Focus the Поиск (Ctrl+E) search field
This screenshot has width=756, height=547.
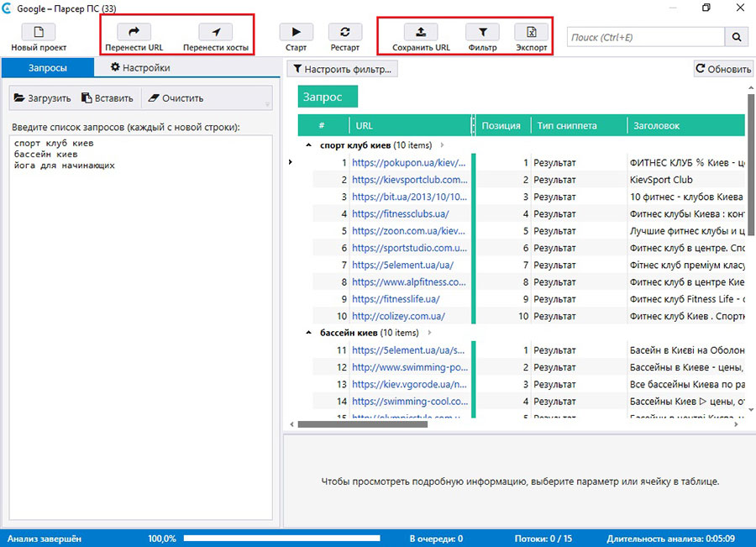tap(646, 37)
